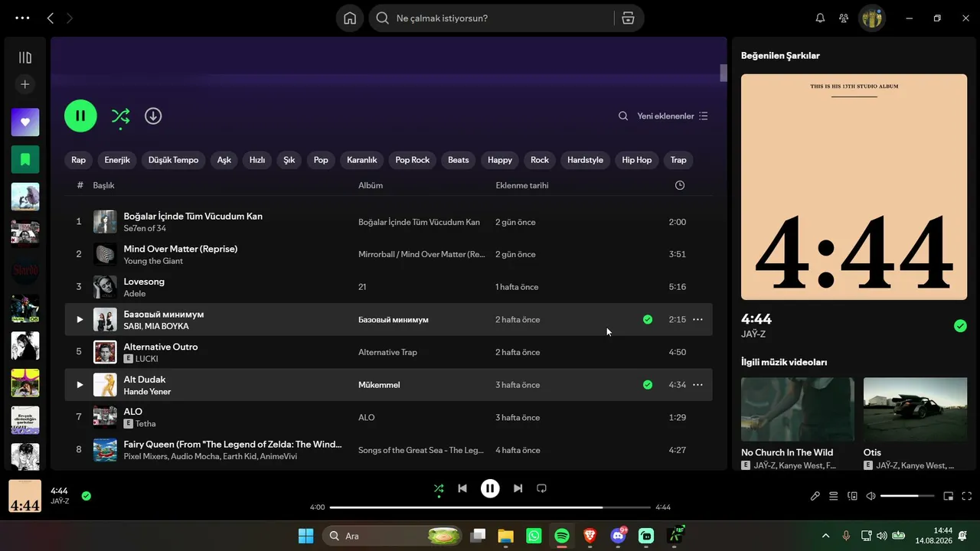Select the Hip Hop filter chip
980x551 pixels.
[x=637, y=160]
